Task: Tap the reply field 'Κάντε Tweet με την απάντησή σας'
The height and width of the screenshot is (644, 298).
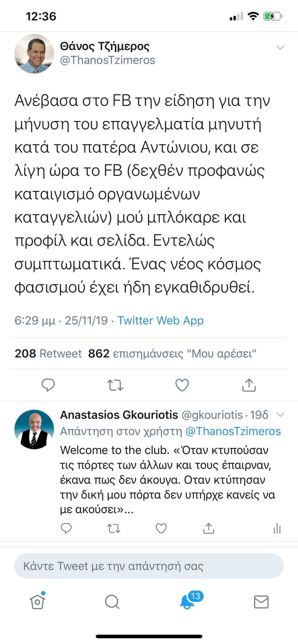Action: (149, 566)
